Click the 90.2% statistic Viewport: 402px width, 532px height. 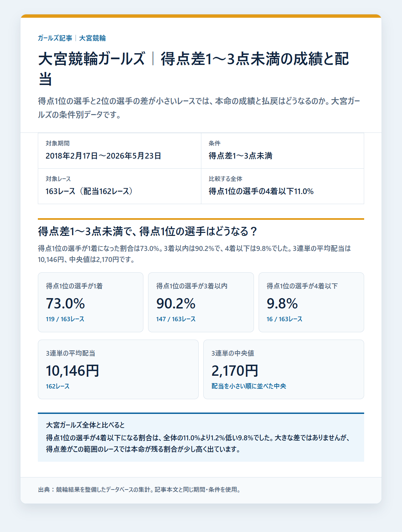[176, 303]
